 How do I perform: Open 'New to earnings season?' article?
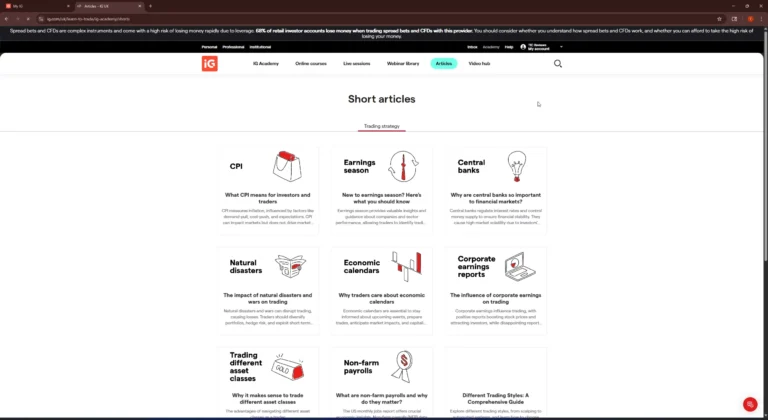pyautogui.click(x=382, y=198)
